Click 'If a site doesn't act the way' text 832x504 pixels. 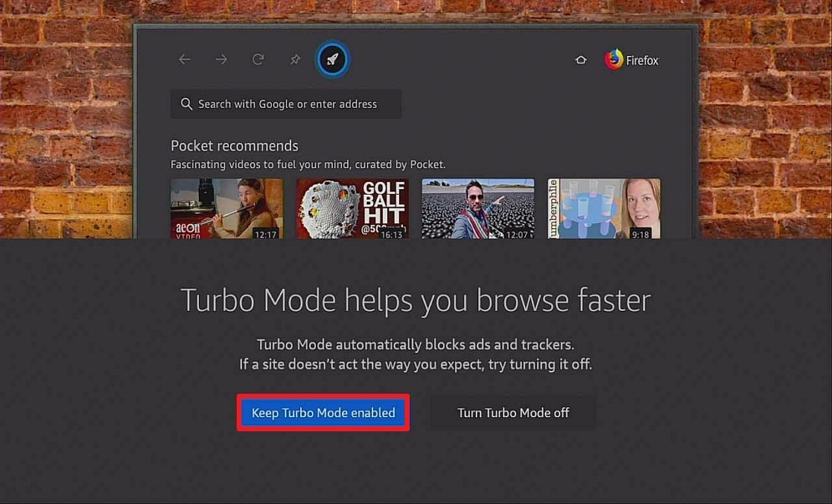point(416,364)
